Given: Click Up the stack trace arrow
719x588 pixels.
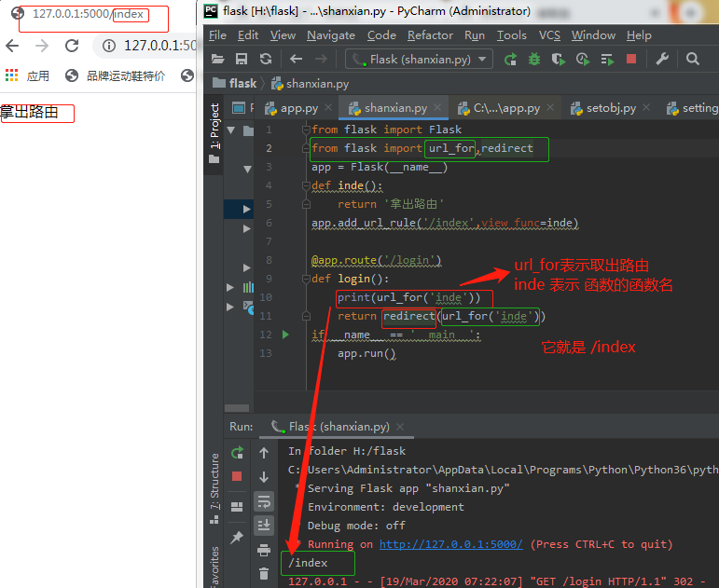Looking at the screenshot, I should (264, 453).
